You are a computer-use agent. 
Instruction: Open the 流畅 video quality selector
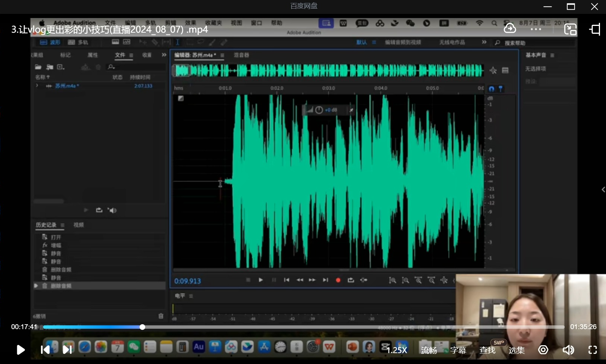pyautogui.click(x=429, y=350)
